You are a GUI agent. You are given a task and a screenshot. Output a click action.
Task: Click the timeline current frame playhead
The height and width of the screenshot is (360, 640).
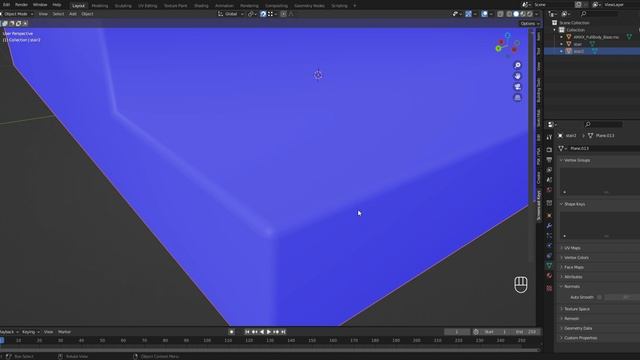click(2, 340)
